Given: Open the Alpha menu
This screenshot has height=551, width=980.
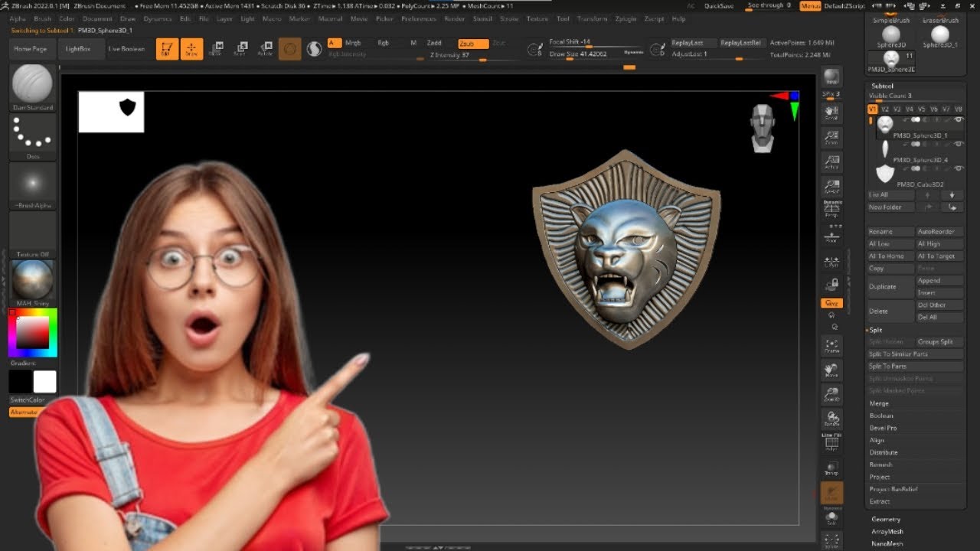Looking at the screenshot, I should (x=18, y=18).
